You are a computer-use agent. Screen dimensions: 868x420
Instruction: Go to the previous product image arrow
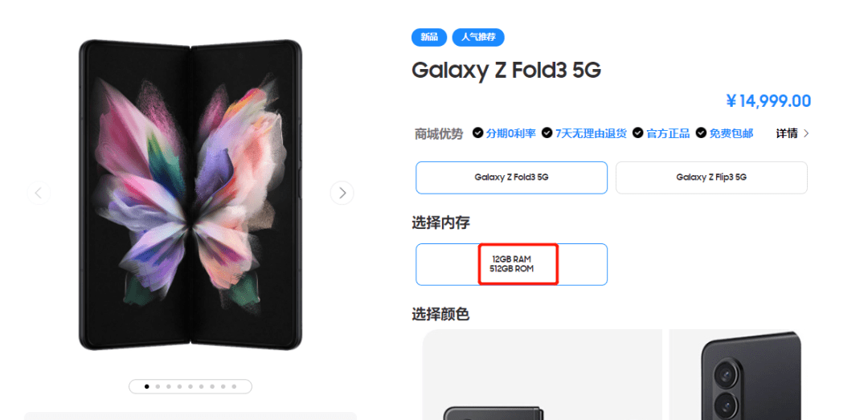point(39,193)
